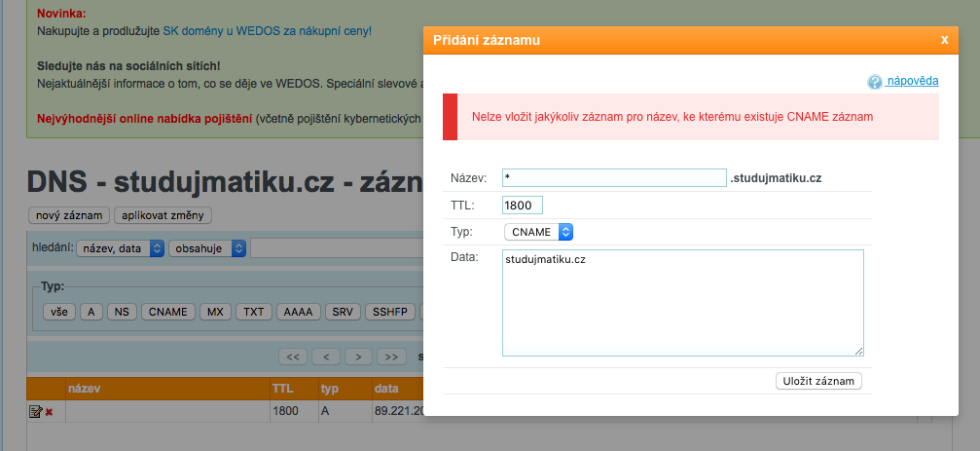Filter records by TXT type

coord(254,312)
